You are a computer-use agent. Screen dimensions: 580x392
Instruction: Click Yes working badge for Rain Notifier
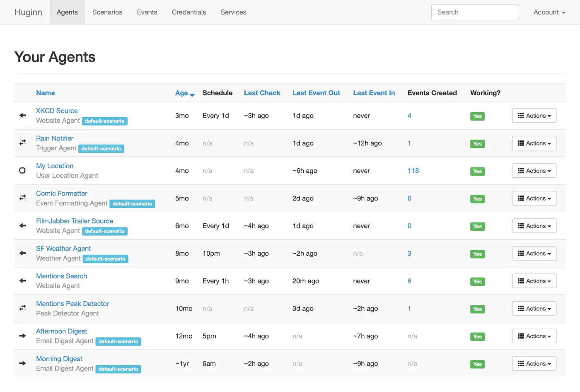pyautogui.click(x=477, y=144)
